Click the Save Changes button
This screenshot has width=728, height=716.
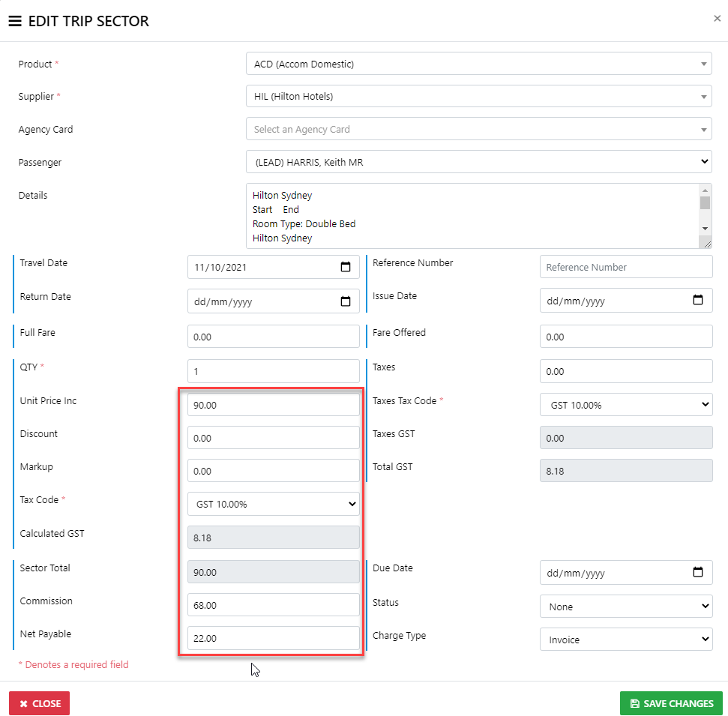click(x=671, y=703)
